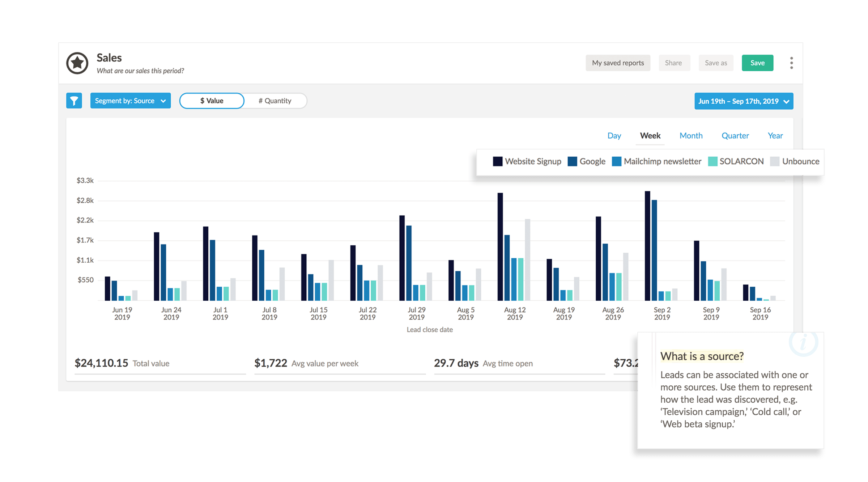Click the Website Signup bar for Sep 2
Viewport: 868px width, 482px height.
point(647,246)
